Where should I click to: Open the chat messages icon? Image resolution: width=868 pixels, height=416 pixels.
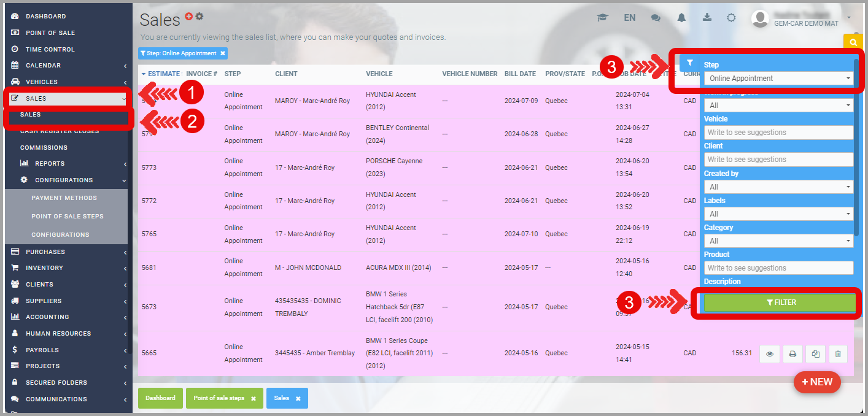tap(656, 18)
